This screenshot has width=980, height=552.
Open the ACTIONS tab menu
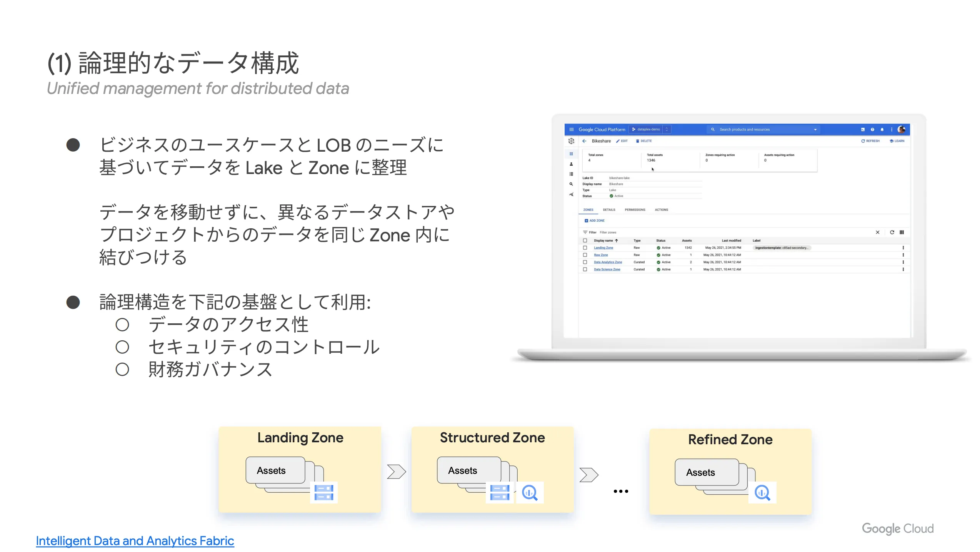[662, 210]
